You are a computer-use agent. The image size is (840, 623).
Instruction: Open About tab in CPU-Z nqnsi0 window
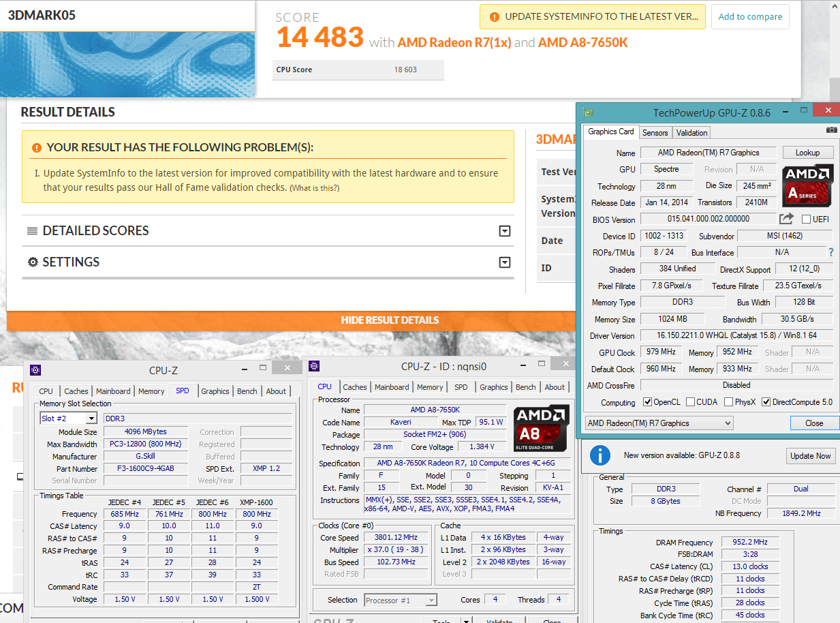[x=555, y=387]
